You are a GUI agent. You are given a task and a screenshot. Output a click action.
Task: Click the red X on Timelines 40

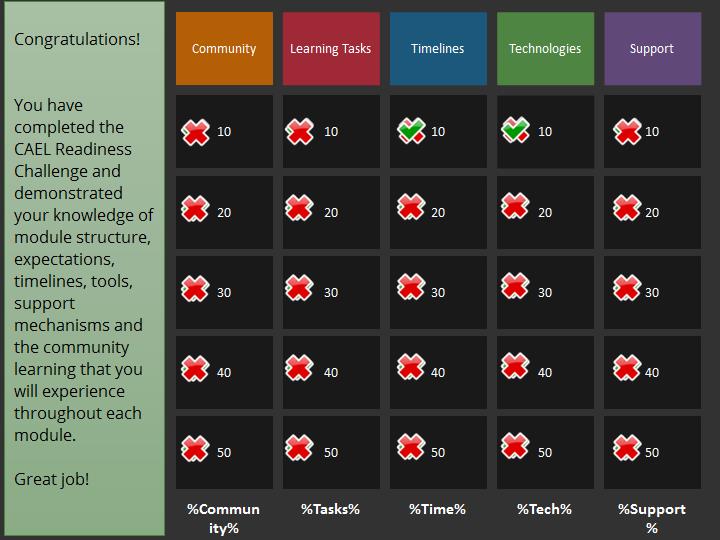(x=411, y=367)
